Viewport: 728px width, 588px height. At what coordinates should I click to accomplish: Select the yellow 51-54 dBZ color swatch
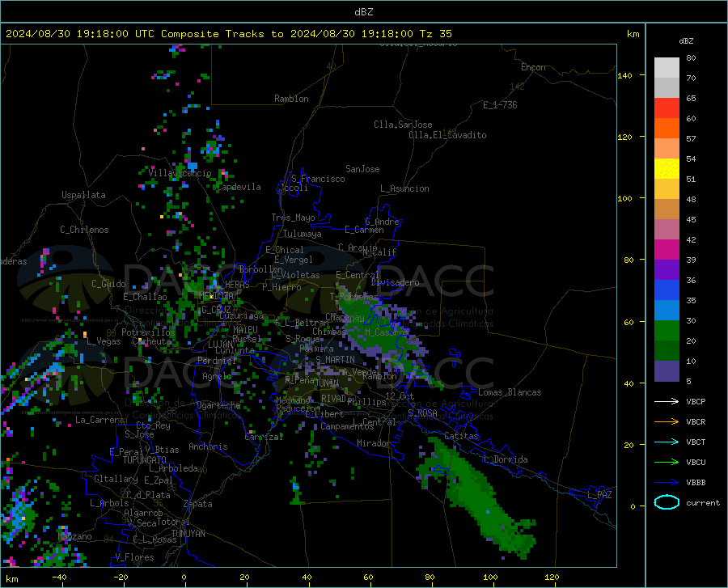point(667,169)
